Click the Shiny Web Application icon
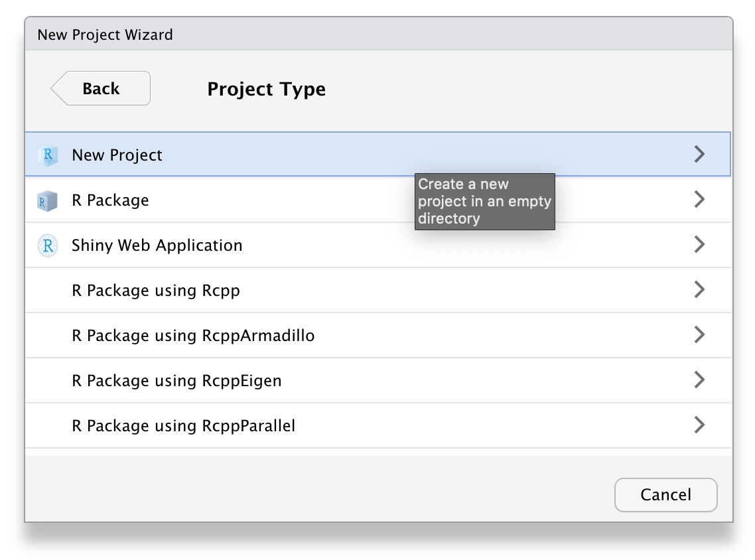The width and height of the screenshot is (755, 560). pos(48,245)
